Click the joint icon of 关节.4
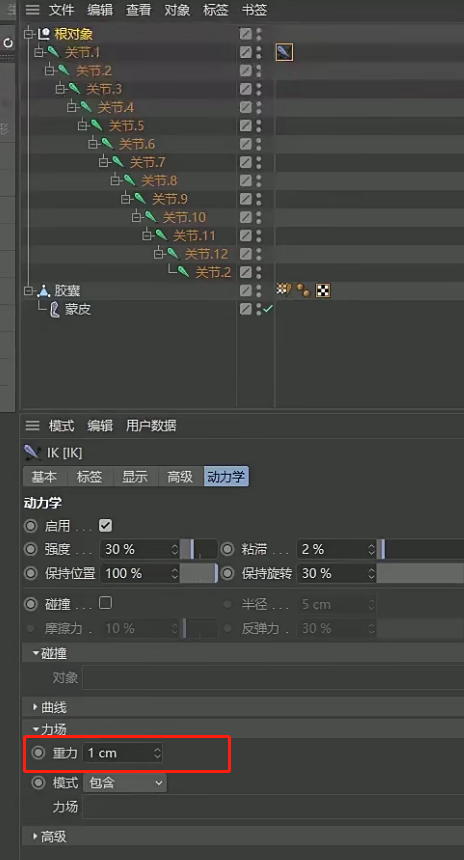 pyautogui.click(x=86, y=107)
